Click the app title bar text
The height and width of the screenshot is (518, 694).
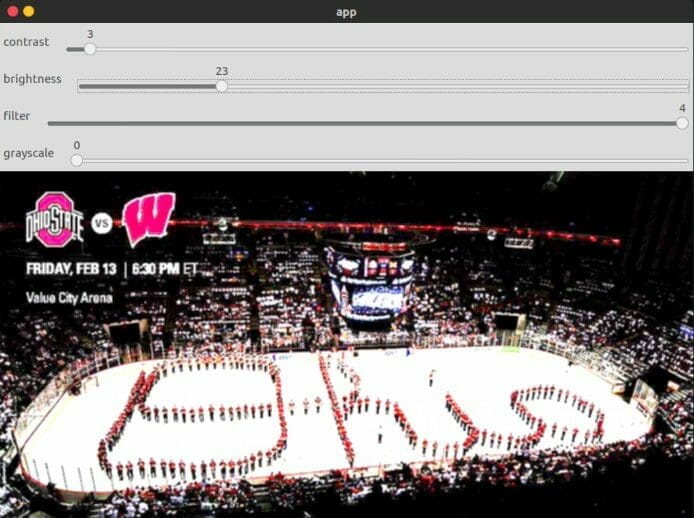pos(346,12)
